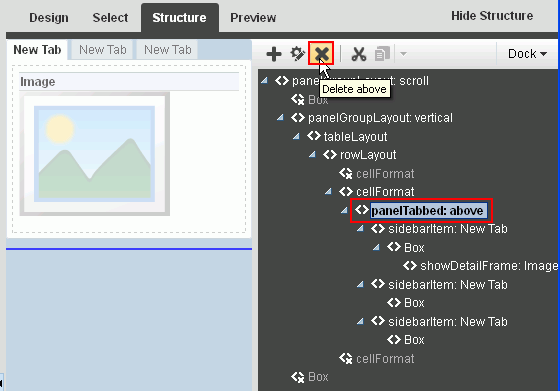Collapse first sidebarItem: New Tab node
This screenshot has height=391, width=560.
coord(360,229)
